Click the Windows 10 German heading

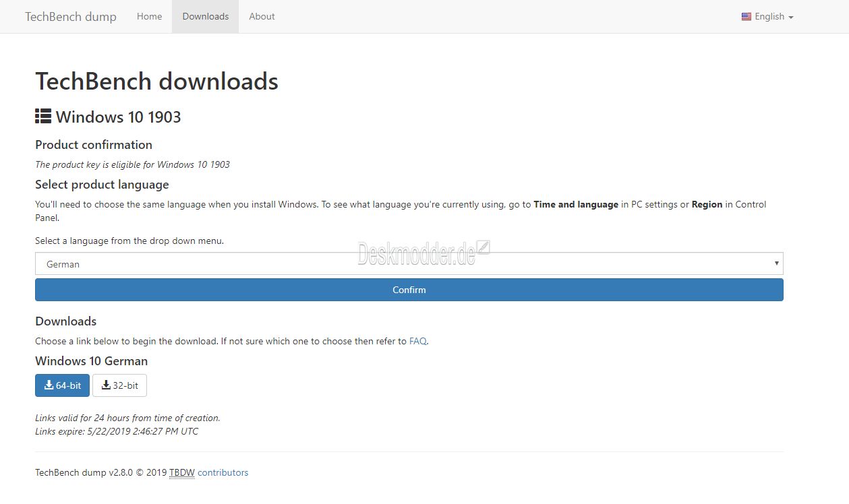pyautogui.click(x=92, y=361)
